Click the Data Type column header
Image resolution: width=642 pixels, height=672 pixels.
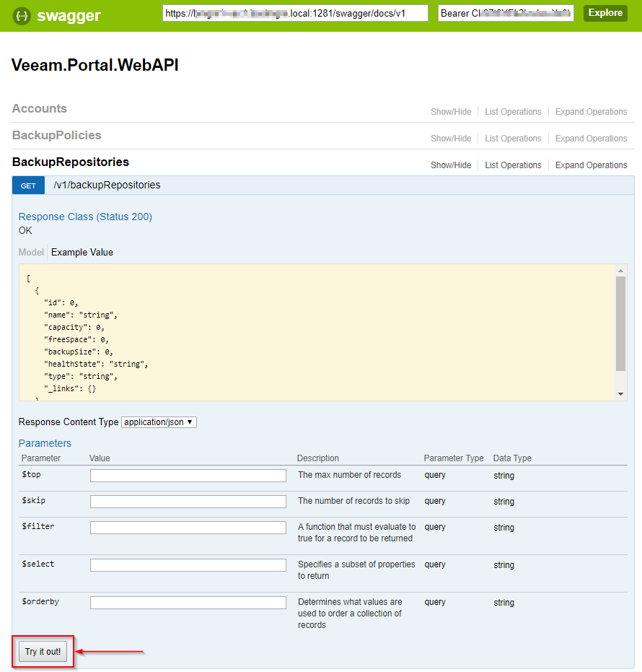(512, 458)
